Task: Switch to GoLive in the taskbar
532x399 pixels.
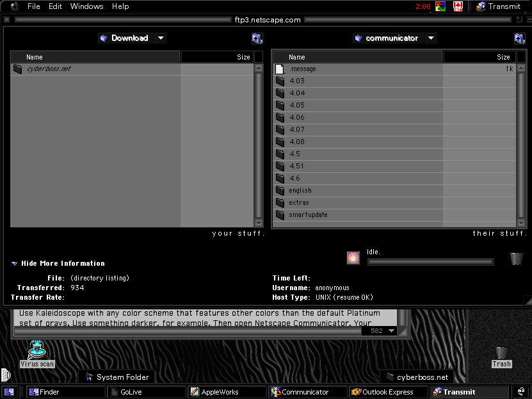Action: pyautogui.click(x=146, y=392)
